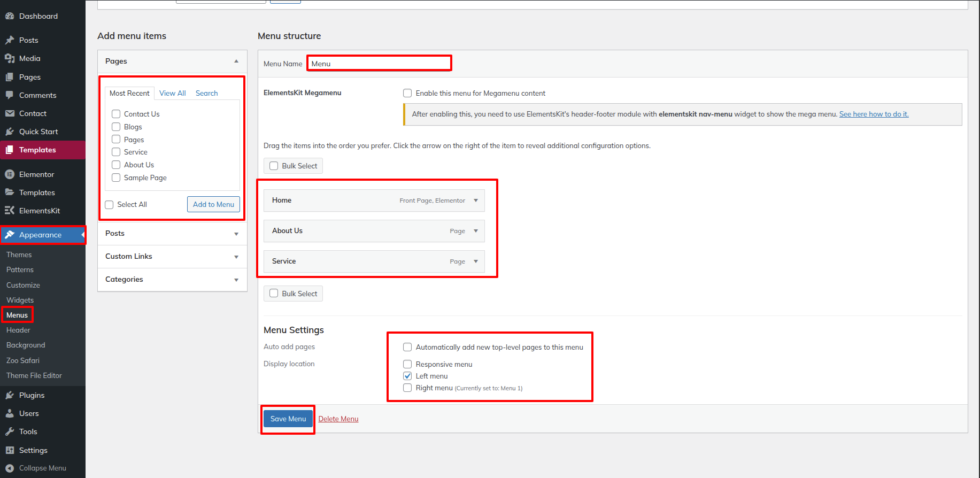The width and height of the screenshot is (980, 478).
Task: Click the Dashboard gauge icon
Action: coord(10,16)
